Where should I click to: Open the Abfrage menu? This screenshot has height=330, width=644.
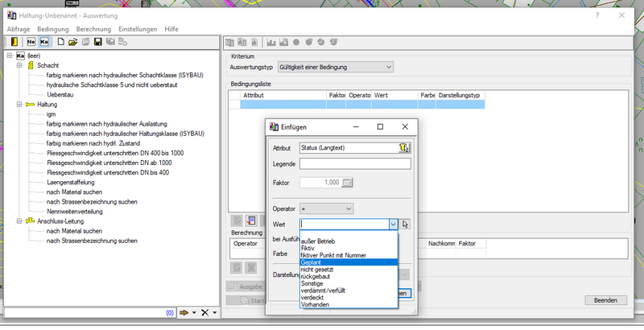pos(19,29)
